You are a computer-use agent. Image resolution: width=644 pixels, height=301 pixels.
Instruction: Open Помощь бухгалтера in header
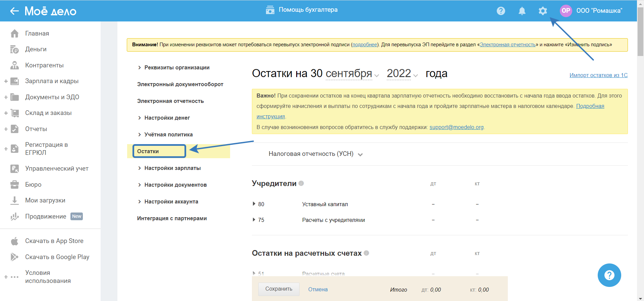(x=308, y=10)
